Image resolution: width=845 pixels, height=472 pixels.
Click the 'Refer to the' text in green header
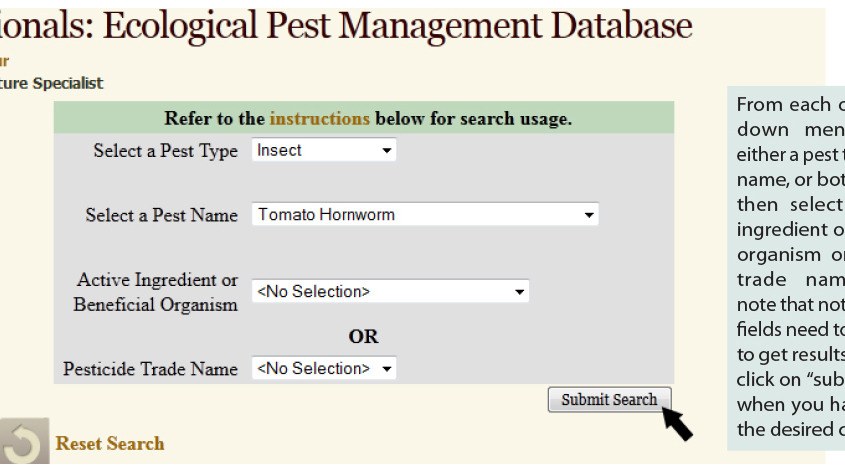pyautogui.click(x=214, y=119)
